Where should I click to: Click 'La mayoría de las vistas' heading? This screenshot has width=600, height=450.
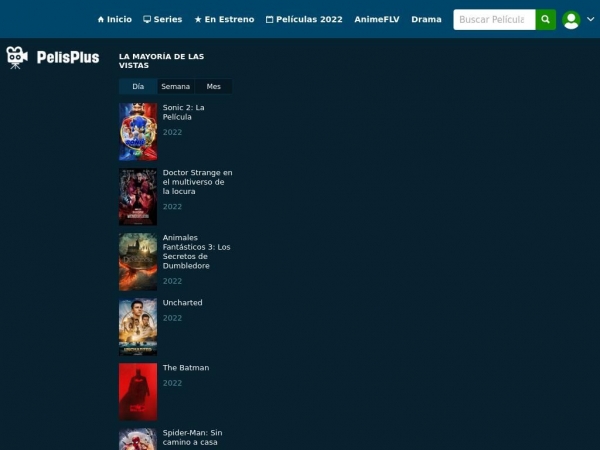tap(161, 61)
